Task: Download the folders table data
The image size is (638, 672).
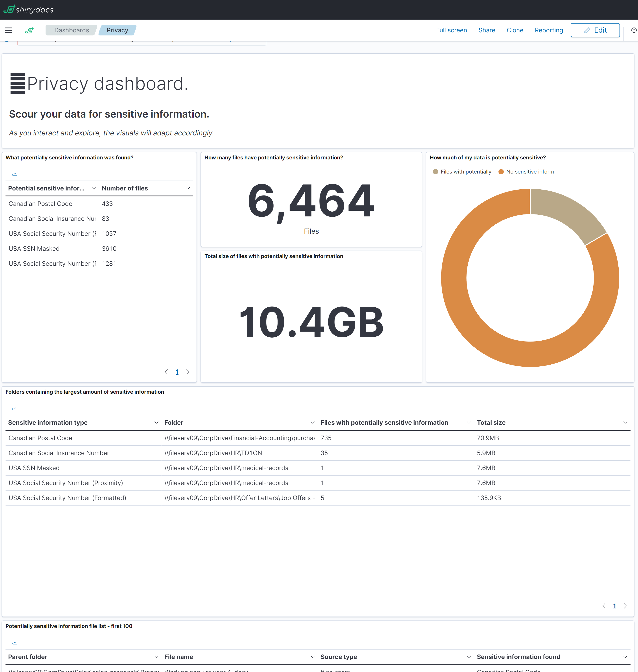Action: (15, 407)
